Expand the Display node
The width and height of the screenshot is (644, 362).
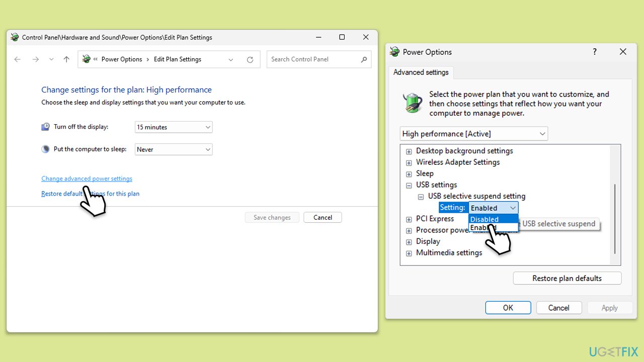[x=409, y=242]
